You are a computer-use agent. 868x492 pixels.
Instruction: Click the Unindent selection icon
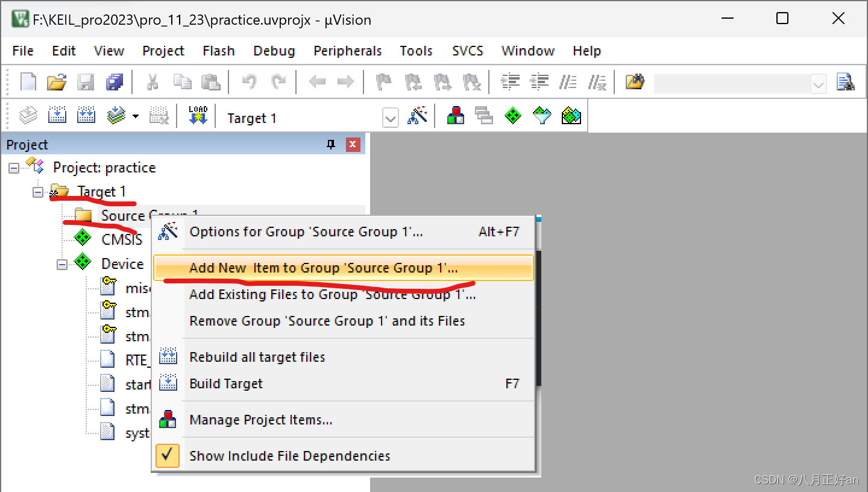click(539, 81)
